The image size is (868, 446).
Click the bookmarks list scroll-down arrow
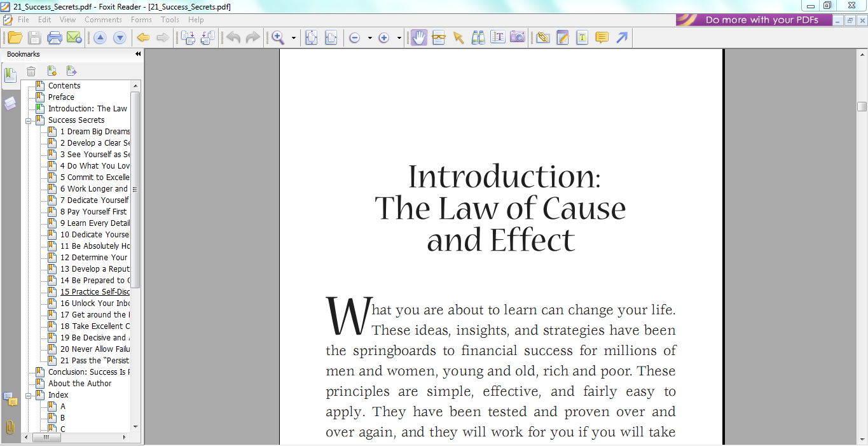pyautogui.click(x=135, y=427)
